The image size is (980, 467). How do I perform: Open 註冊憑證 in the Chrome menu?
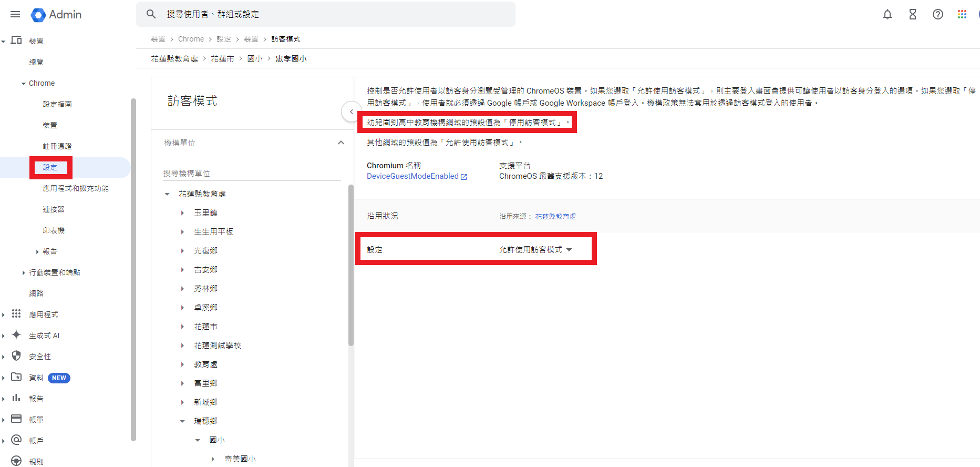click(x=57, y=146)
